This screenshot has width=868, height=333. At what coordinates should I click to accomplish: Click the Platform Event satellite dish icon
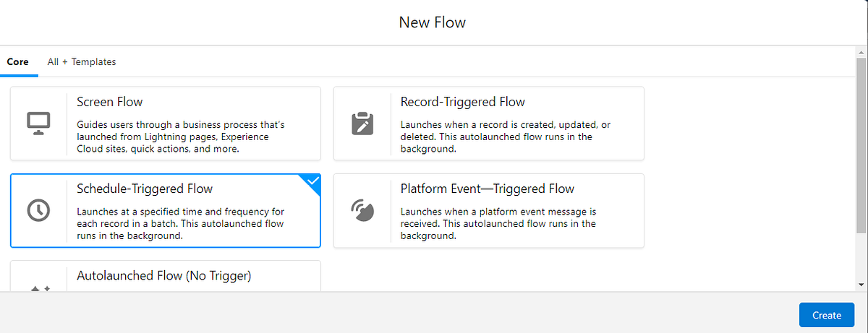pyautogui.click(x=362, y=210)
